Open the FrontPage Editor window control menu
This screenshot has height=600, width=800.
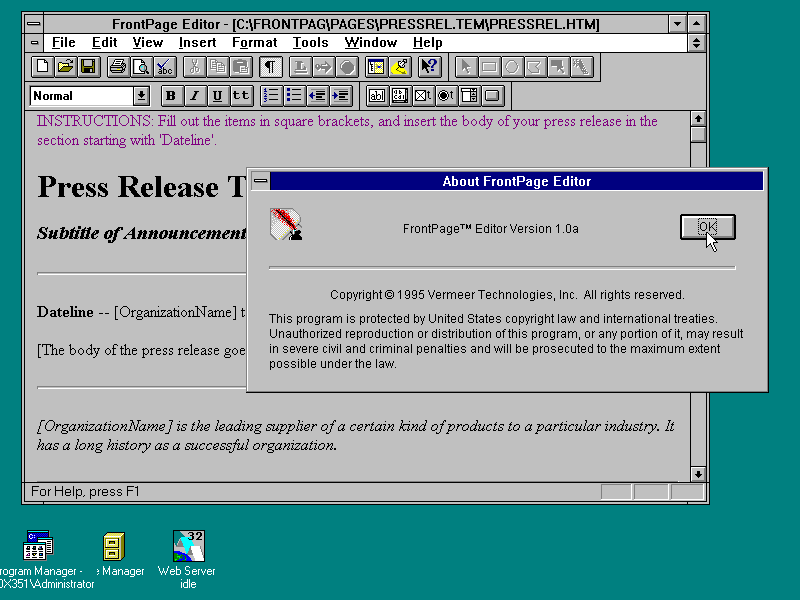coord(34,23)
